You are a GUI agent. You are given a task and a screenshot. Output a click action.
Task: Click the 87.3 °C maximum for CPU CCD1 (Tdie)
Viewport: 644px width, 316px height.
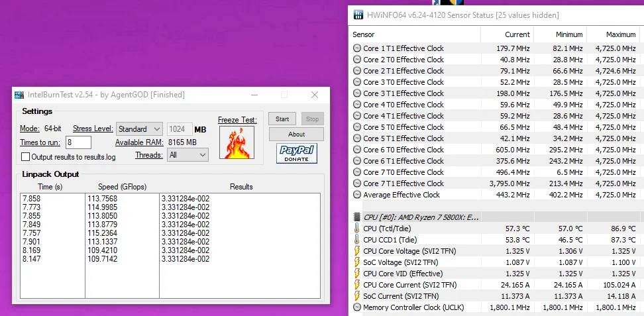click(623, 240)
